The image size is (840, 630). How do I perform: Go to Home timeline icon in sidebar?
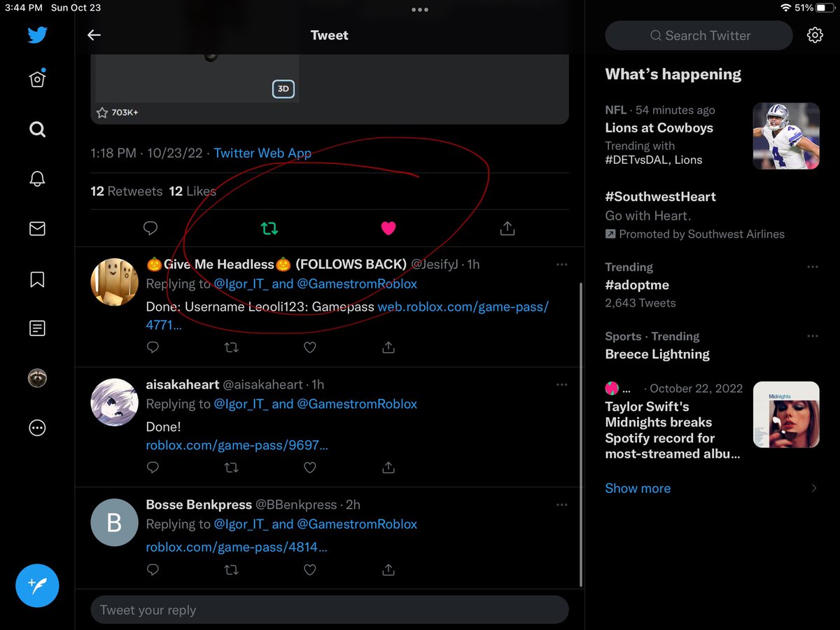tap(37, 78)
